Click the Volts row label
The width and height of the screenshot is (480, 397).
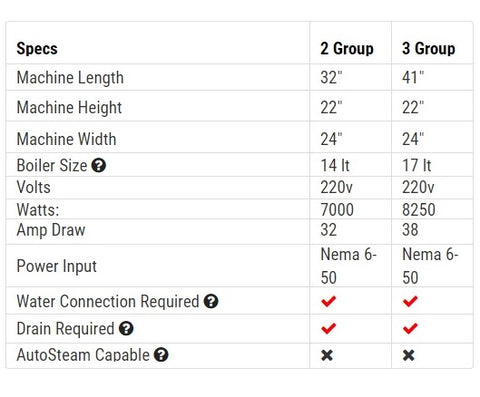point(34,187)
